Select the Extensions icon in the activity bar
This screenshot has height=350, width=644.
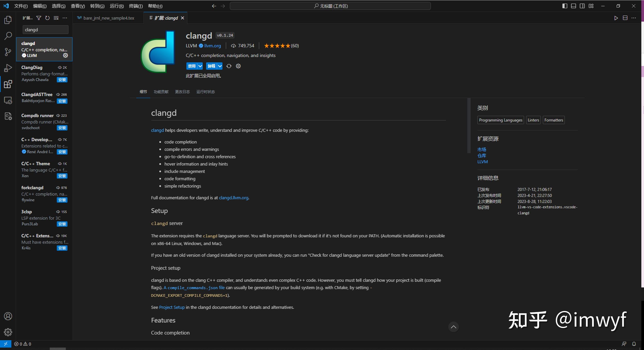8,84
